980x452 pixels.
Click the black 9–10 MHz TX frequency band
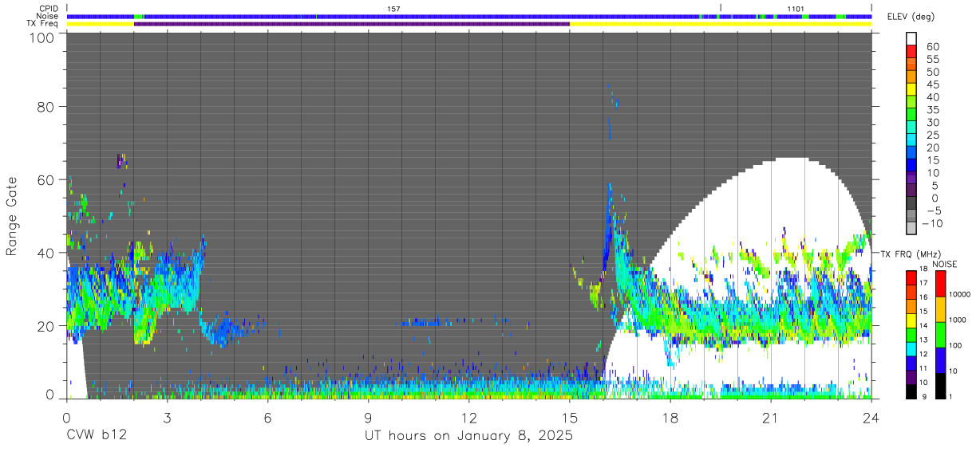[x=911, y=391]
